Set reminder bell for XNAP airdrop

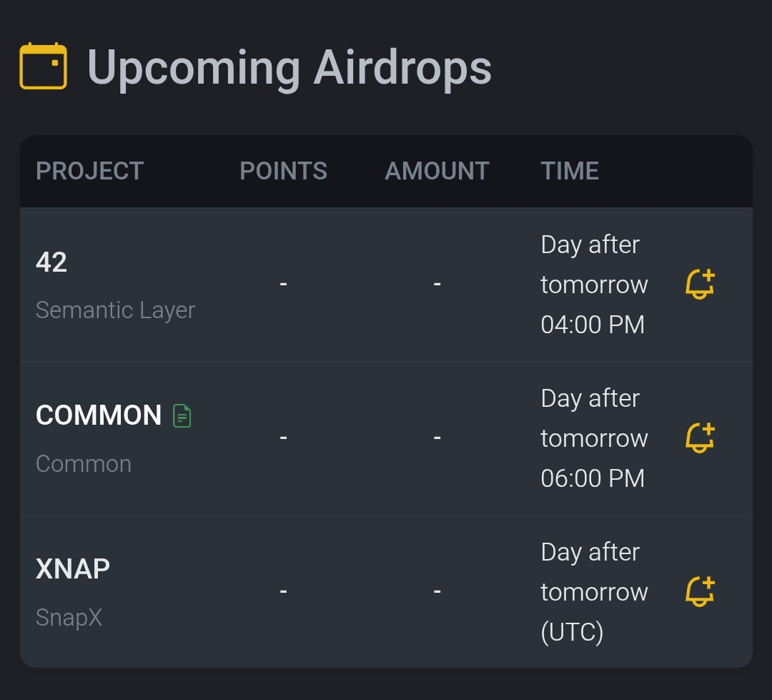click(x=700, y=592)
